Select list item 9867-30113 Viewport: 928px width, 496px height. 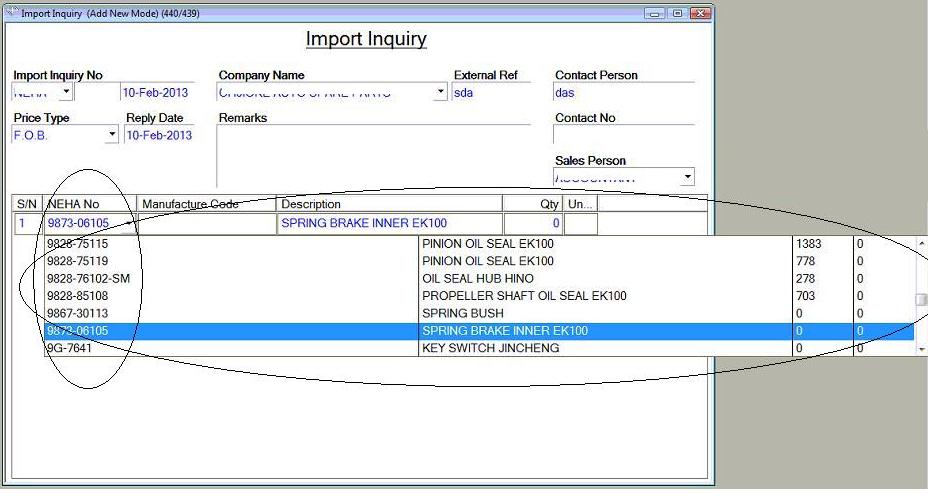(x=78, y=313)
